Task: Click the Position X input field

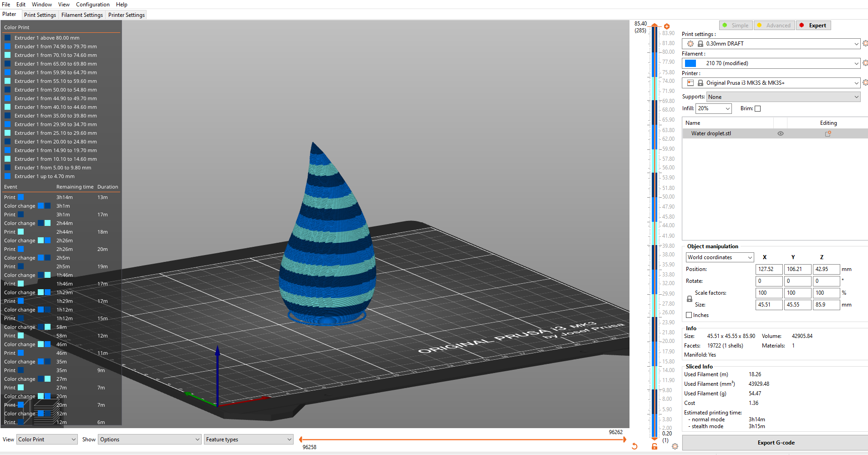Action: (x=769, y=269)
